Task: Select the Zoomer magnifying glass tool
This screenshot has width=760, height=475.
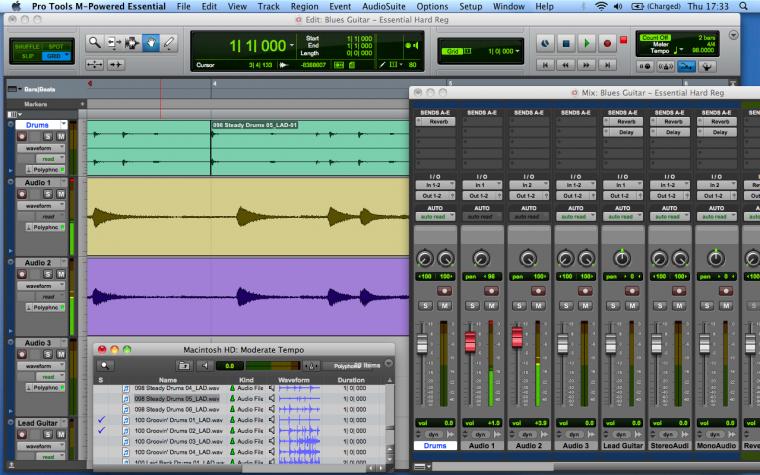Action: point(94,43)
